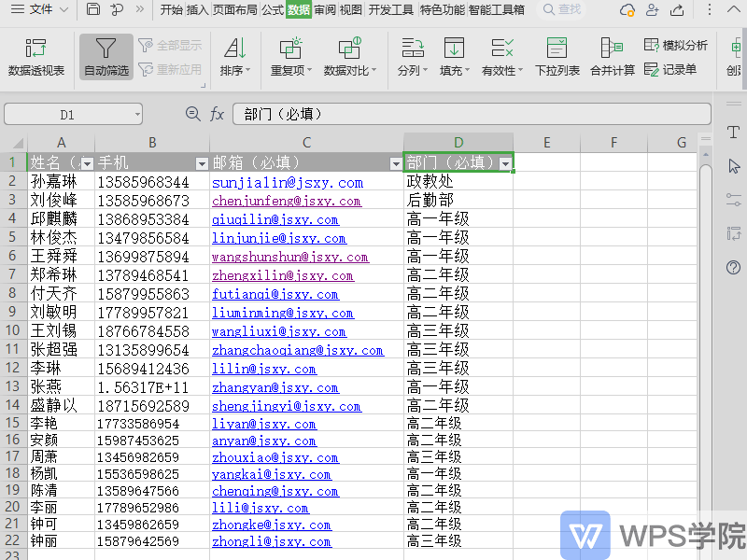Select the cell containing 政教处

pos(458,181)
